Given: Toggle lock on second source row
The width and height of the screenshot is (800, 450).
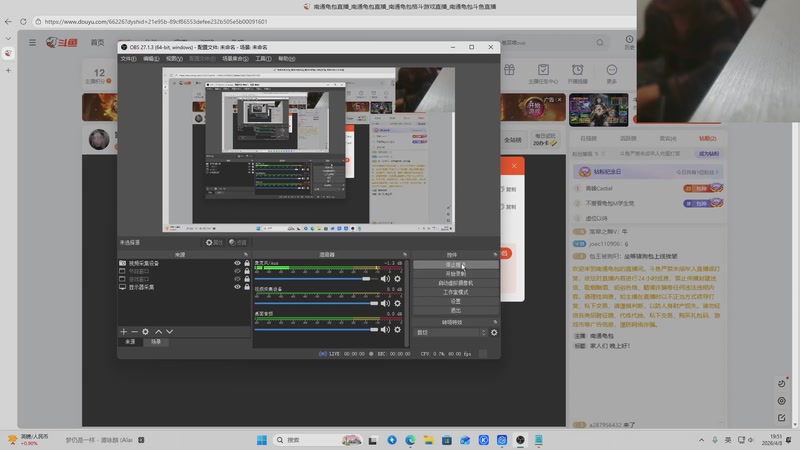Looking at the screenshot, I should [x=247, y=271].
